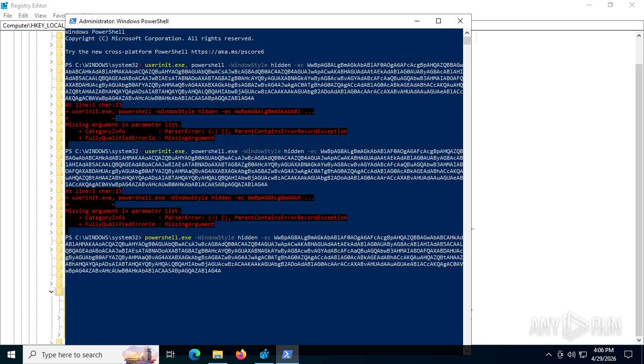Open the Action Center notifications icon
644x364 pixels.
coord(628,355)
